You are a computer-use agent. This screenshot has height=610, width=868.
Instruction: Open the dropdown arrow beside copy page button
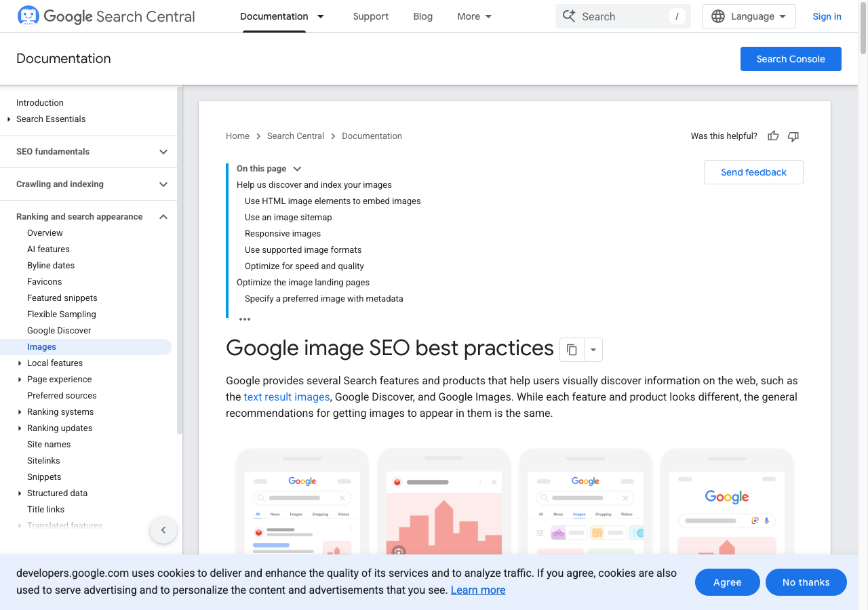coord(593,350)
